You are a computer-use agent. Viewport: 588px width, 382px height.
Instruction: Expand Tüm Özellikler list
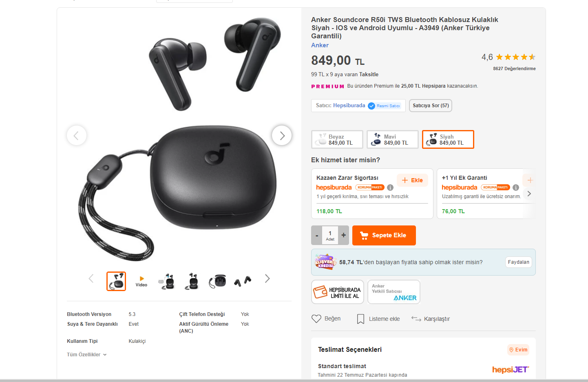click(86, 355)
